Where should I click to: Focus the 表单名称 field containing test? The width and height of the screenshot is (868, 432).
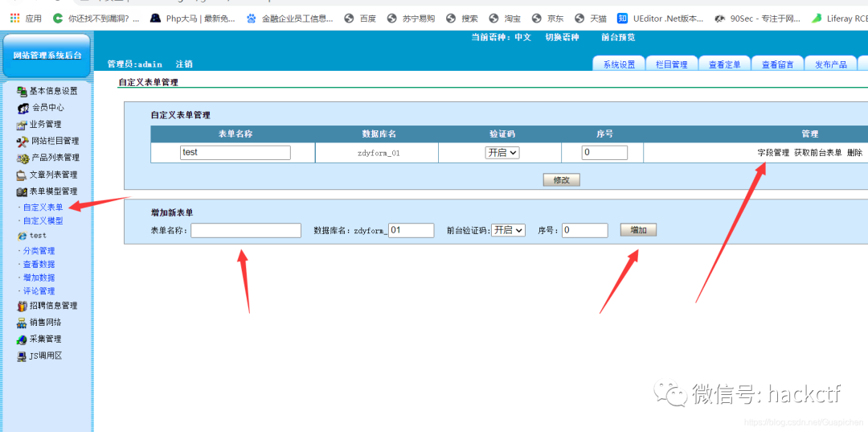click(x=235, y=153)
